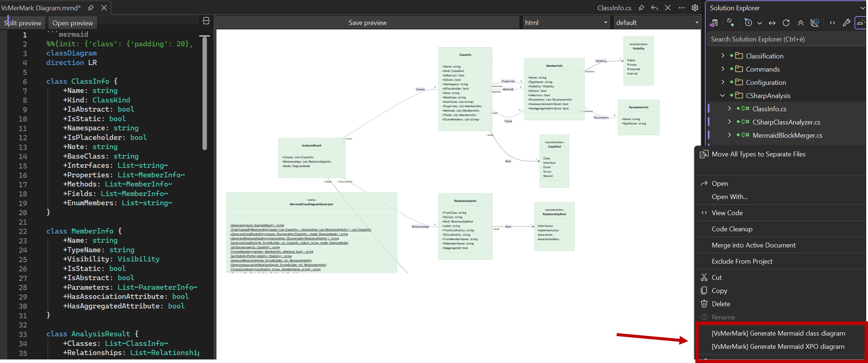Click the Refresh icon in Solution Explorer
868x363 pixels.
click(786, 23)
